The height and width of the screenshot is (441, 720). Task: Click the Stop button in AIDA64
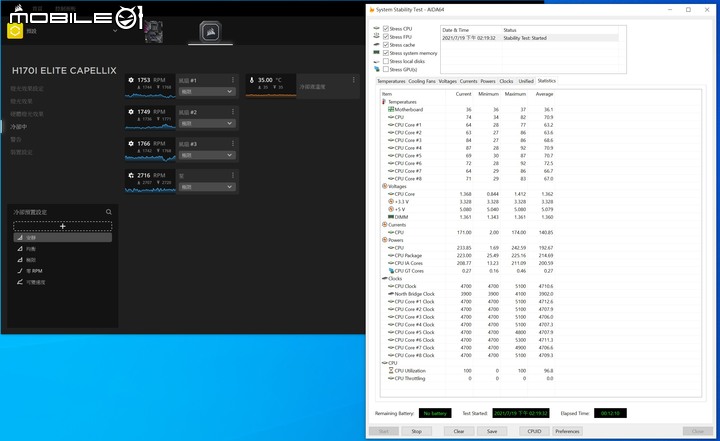pos(416,431)
